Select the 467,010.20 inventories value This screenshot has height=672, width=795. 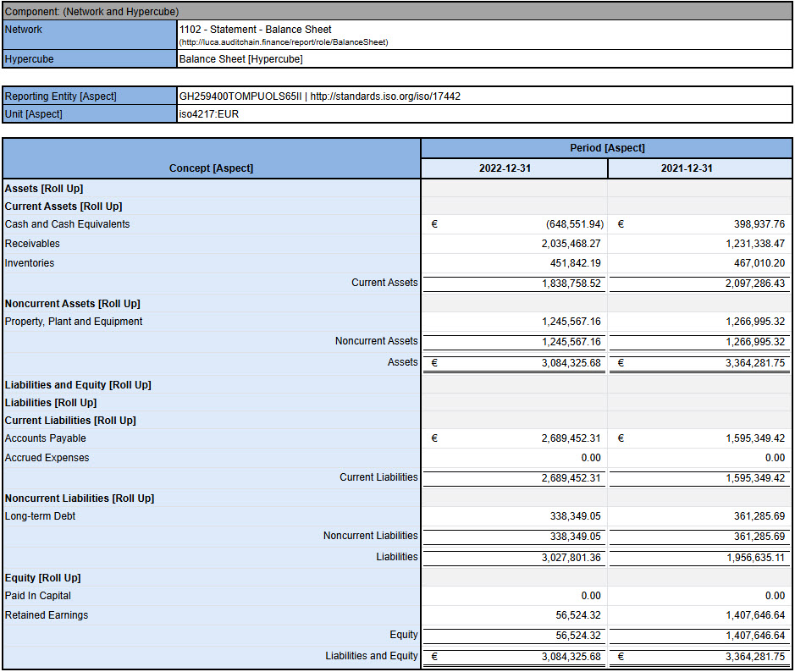759,263
